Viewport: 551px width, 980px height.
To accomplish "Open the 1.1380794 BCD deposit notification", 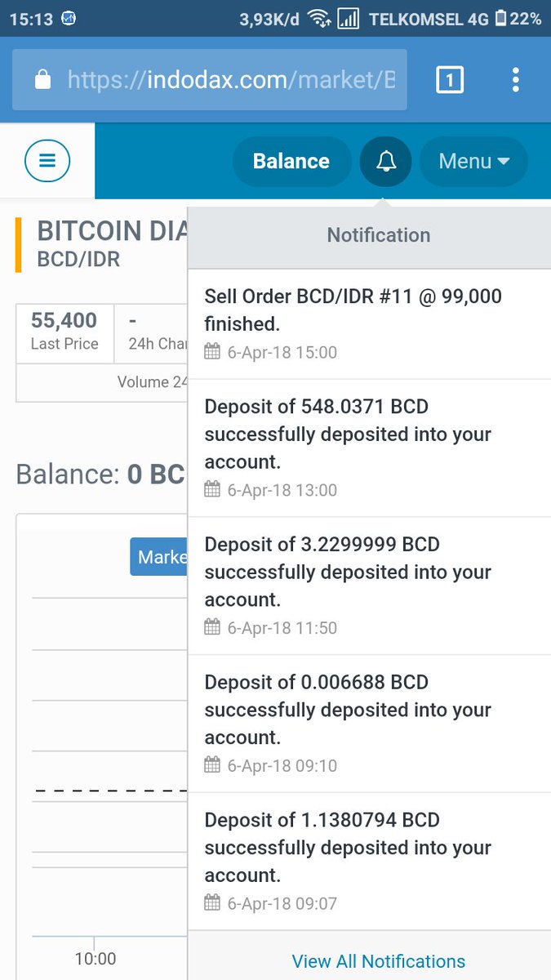I will click(x=369, y=862).
